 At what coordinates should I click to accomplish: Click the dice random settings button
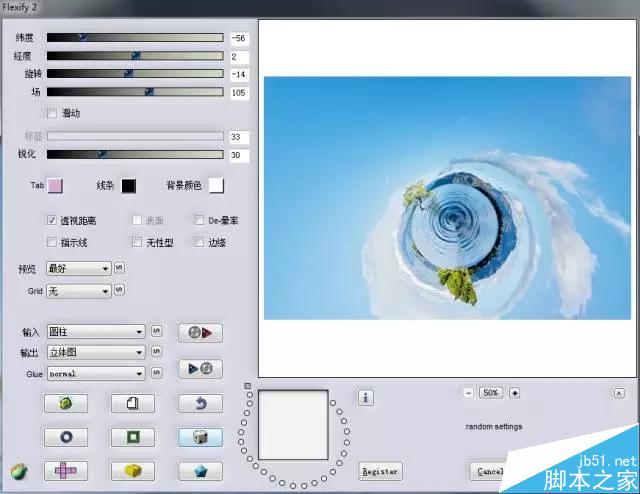point(200,437)
